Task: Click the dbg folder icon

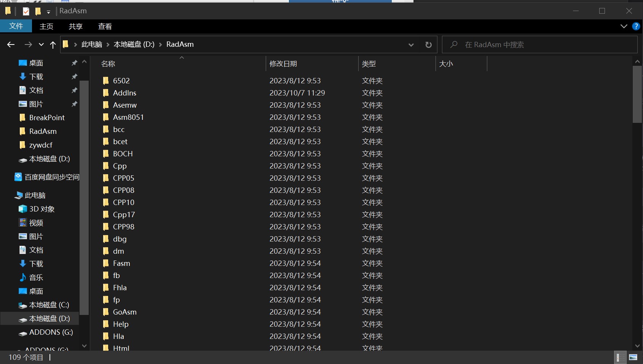Action: [x=106, y=239]
